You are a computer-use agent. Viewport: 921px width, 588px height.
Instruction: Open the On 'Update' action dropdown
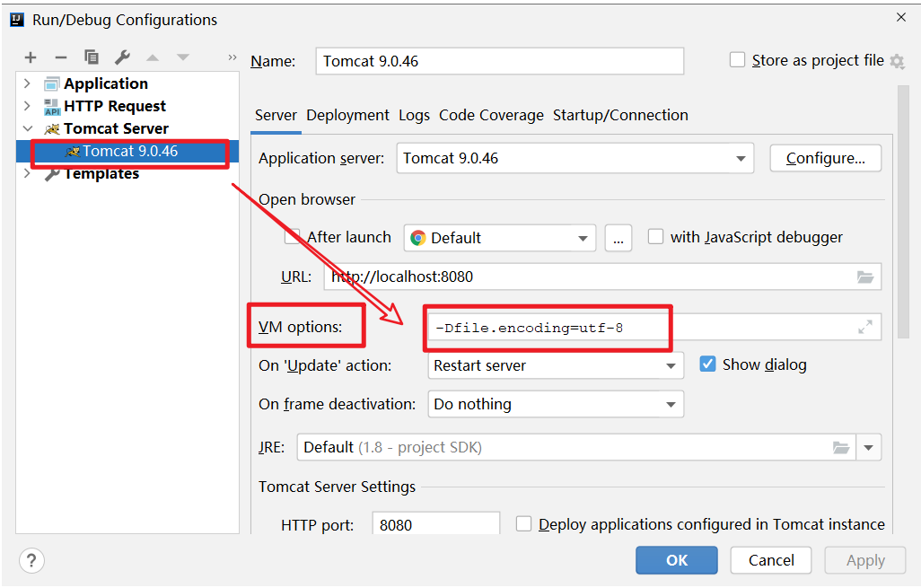[x=671, y=366]
